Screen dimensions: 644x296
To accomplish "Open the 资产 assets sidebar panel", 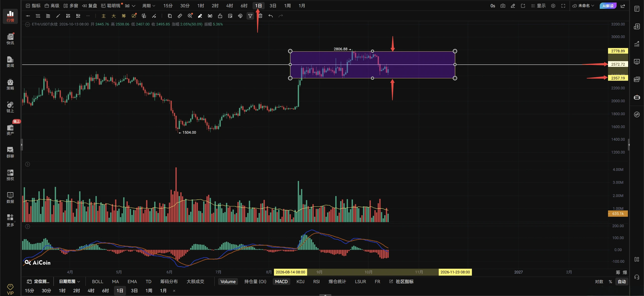I will [10, 130].
